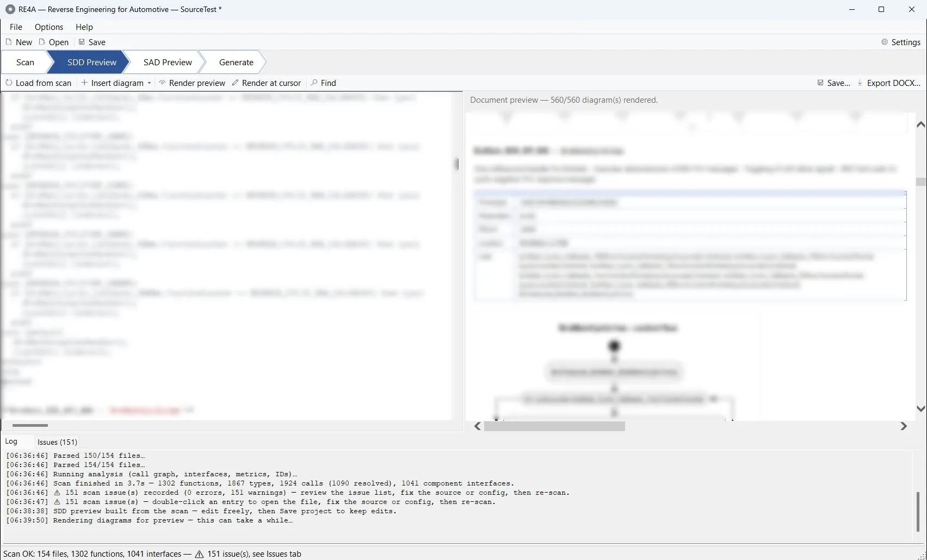The image size is (927, 560).
Task: Click the New document icon
Action: pos(9,42)
